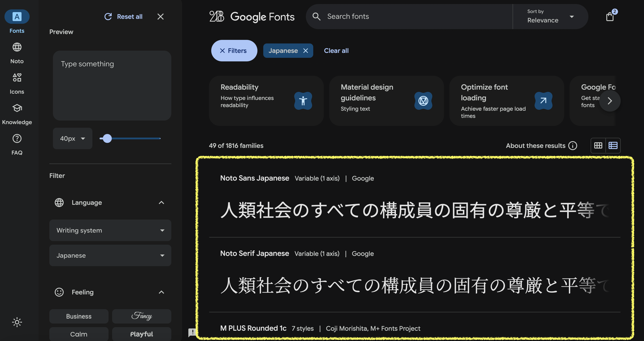Open the shopping bag with 2 items
644x341 pixels.
[x=610, y=17]
